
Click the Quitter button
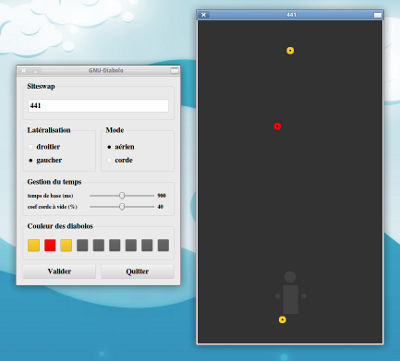[138, 271]
